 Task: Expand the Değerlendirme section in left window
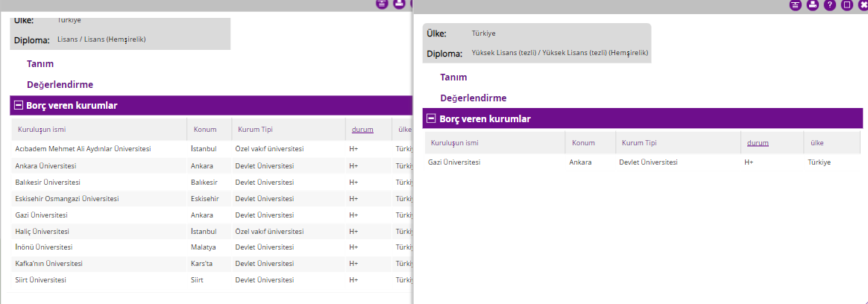[60, 84]
